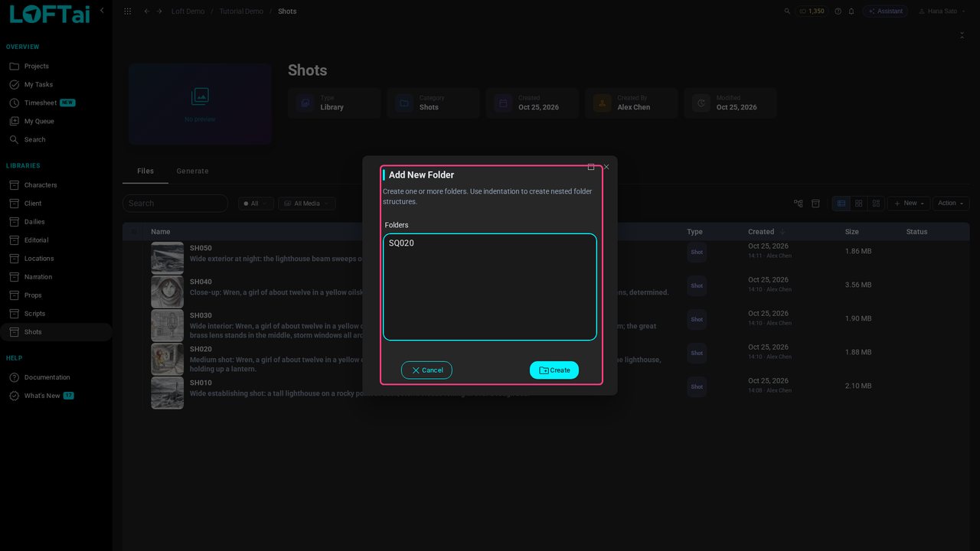980x551 pixels.
Task: Open the Dailies library
Action: point(56,222)
